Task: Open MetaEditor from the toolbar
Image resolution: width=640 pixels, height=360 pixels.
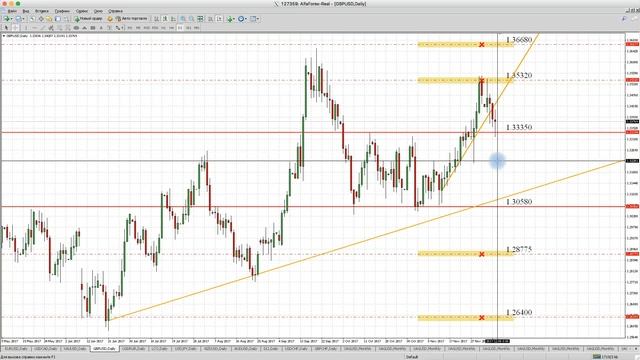Action: 110,19
